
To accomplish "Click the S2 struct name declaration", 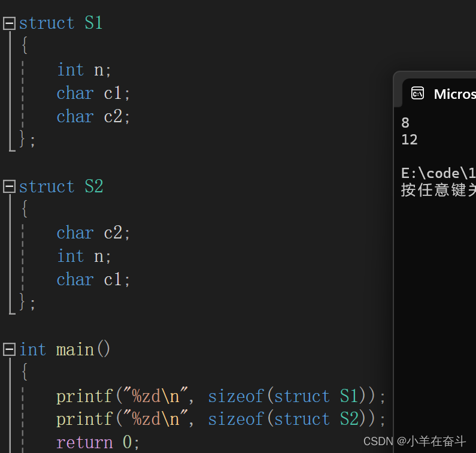I will click(x=94, y=186).
